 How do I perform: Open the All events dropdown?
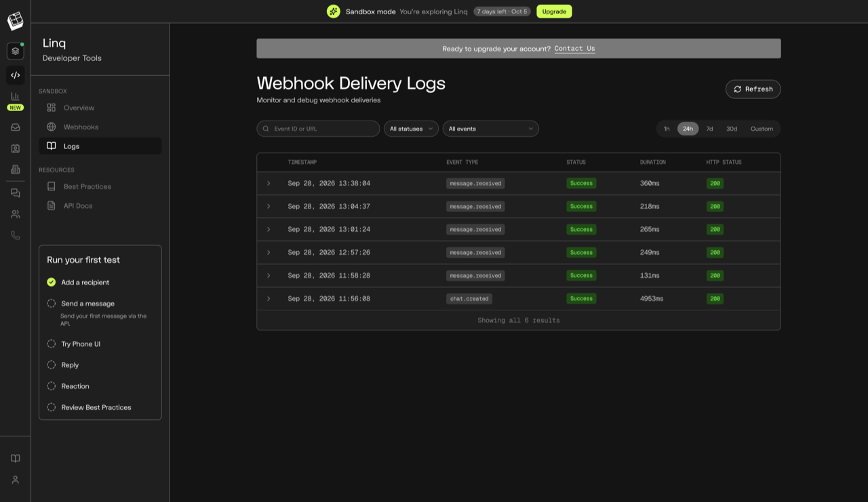[491, 129]
